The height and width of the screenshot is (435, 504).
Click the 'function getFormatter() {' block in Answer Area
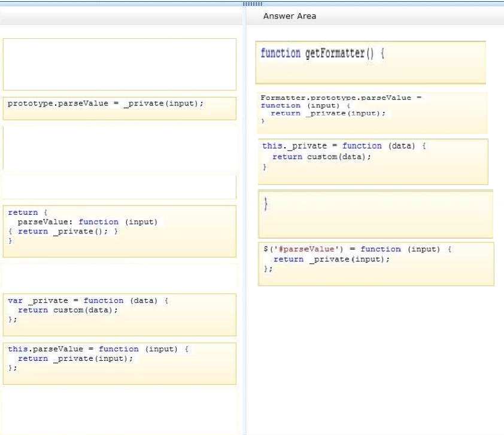point(371,63)
